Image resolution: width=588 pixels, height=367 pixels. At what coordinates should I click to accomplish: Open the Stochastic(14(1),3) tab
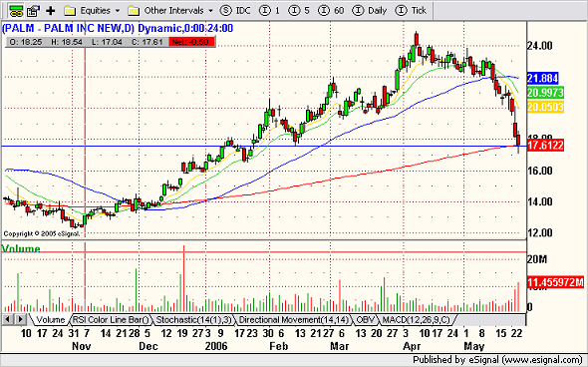coord(194,320)
